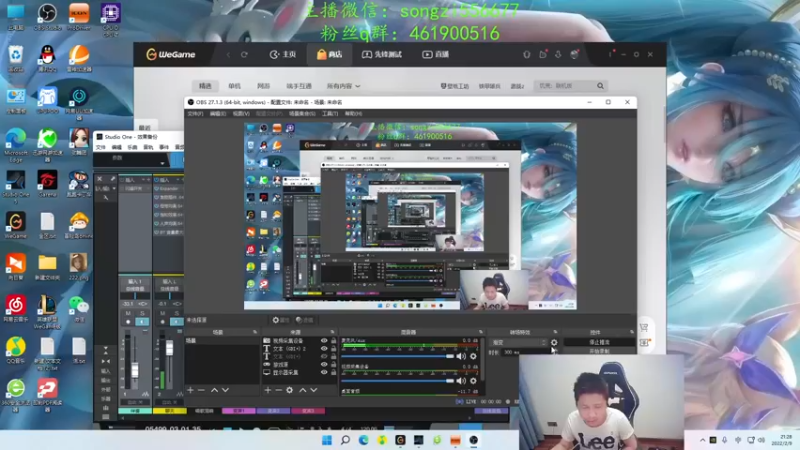Open OBS from the Windows taskbar
The width and height of the screenshot is (800, 450).
pyautogui.click(x=474, y=440)
